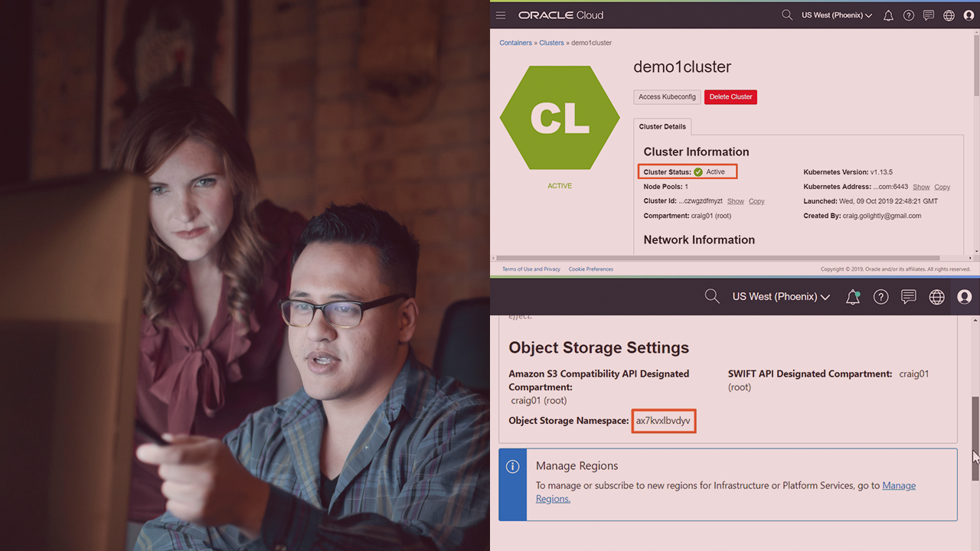Open the chat feedback icon in top header

pyautogui.click(x=929, y=15)
